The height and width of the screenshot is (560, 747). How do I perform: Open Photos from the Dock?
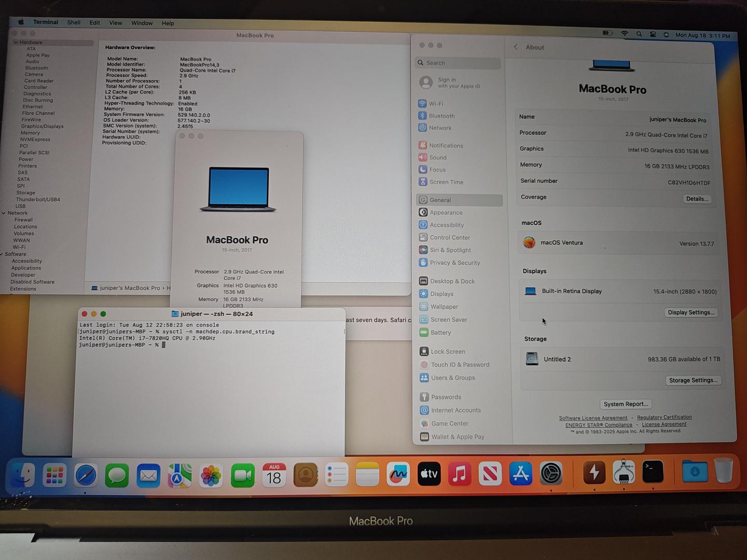pyautogui.click(x=211, y=475)
